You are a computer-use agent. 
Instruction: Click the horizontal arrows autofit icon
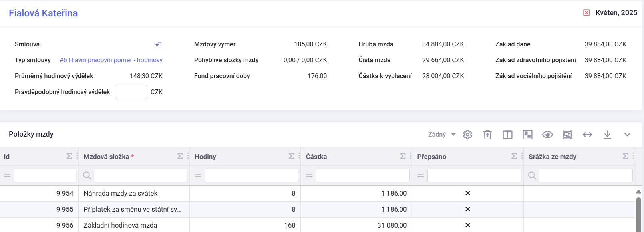pos(587,135)
